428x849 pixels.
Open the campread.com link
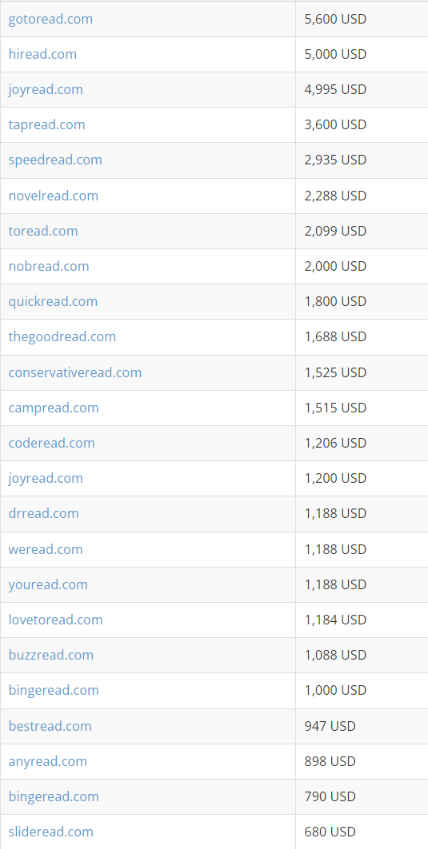click(54, 407)
